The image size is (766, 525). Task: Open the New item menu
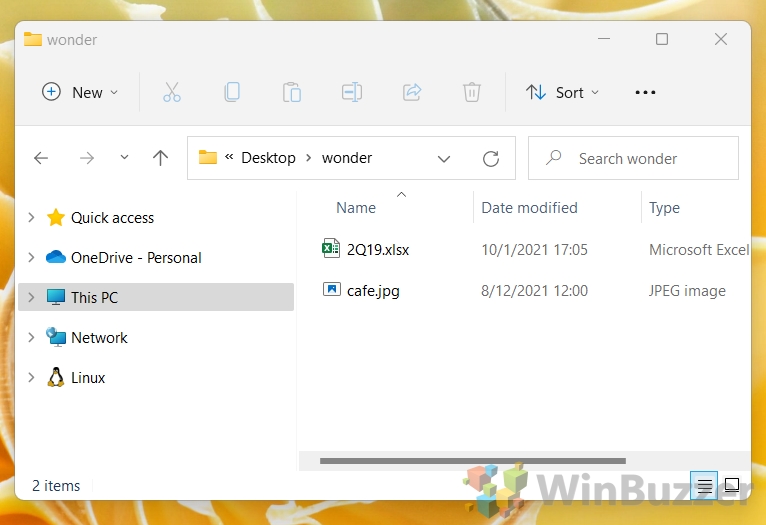[x=80, y=92]
